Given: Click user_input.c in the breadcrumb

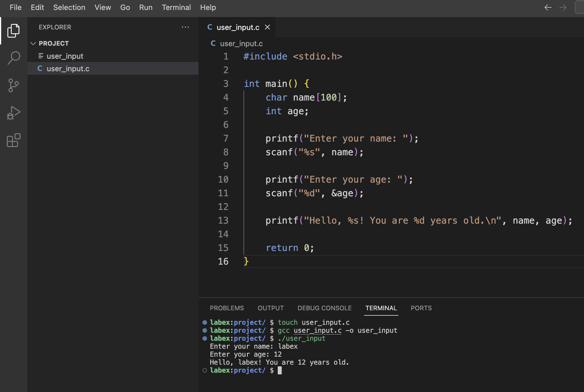Looking at the screenshot, I should click(x=241, y=44).
